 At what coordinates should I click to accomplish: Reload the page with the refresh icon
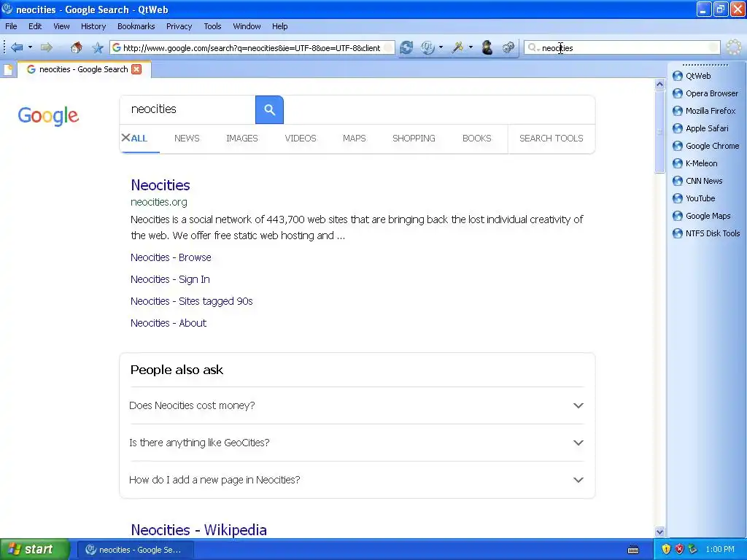click(x=406, y=47)
